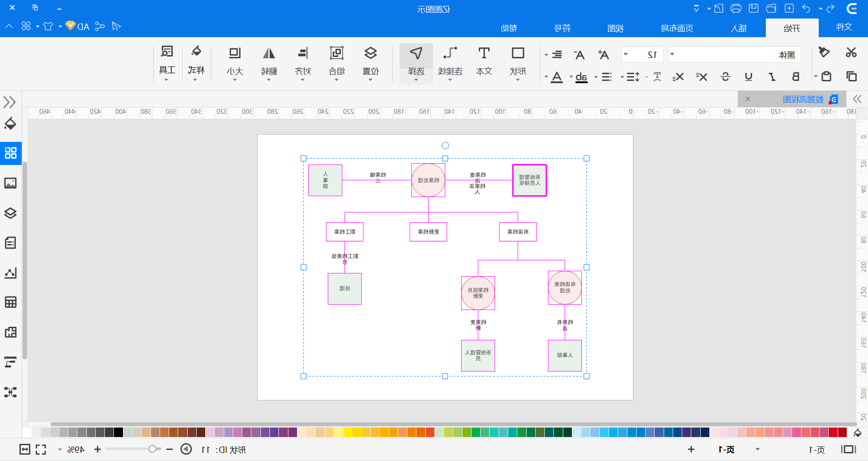868x461 pixels.
Task: Select the Cut scissors icon
Action: point(851,52)
